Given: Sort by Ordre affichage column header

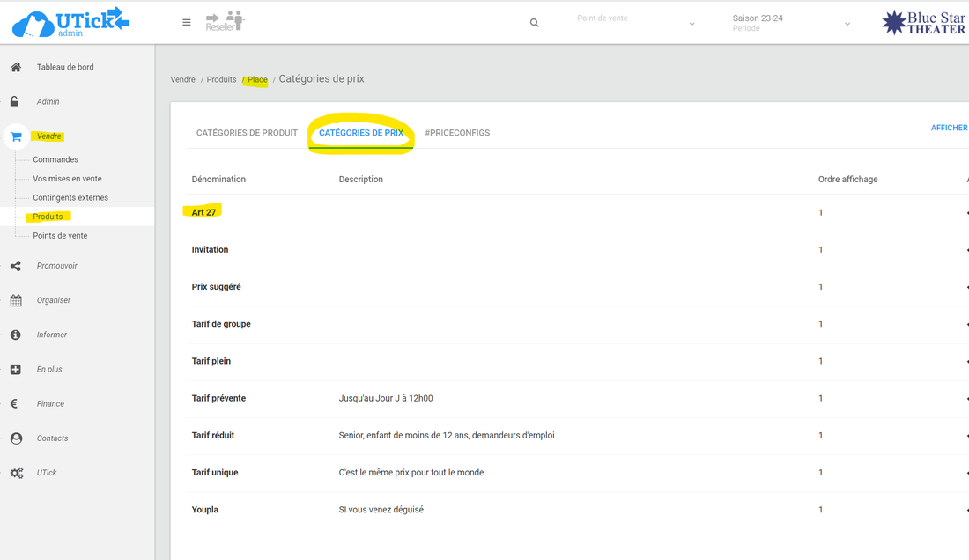Looking at the screenshot, I should (x=847, y=180).
